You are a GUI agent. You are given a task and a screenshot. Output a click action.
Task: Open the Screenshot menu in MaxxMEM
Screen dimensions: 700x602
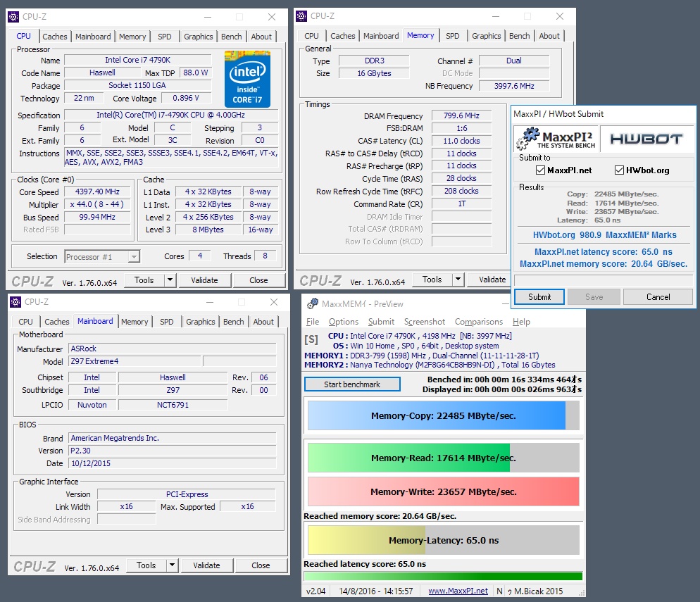point(425,322)
